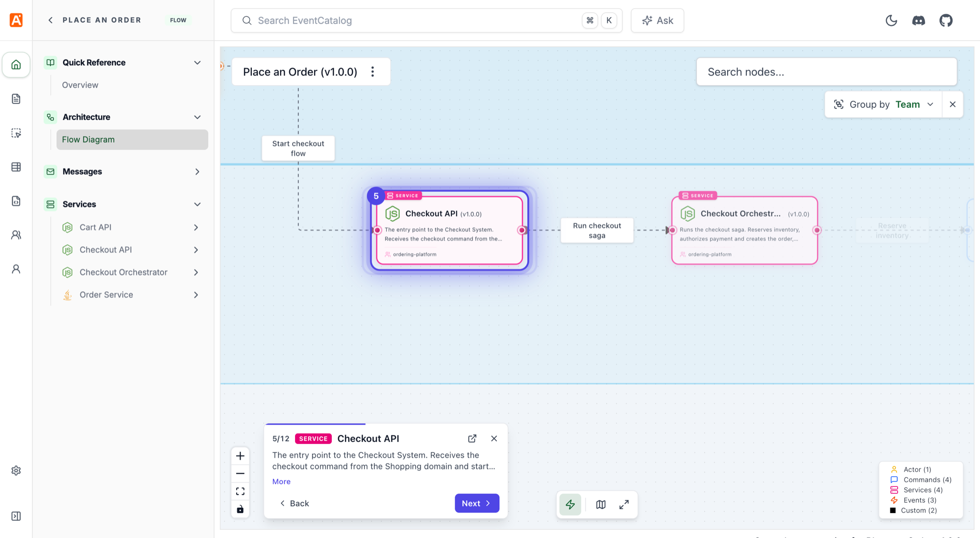
Task: Open the Overview item
Action: (80, 85)
